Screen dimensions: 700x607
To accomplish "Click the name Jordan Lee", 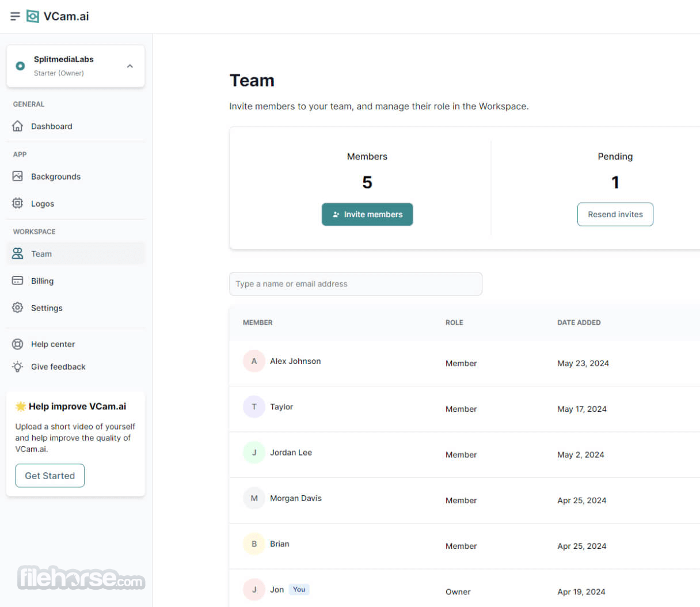I will coord(291,453).
